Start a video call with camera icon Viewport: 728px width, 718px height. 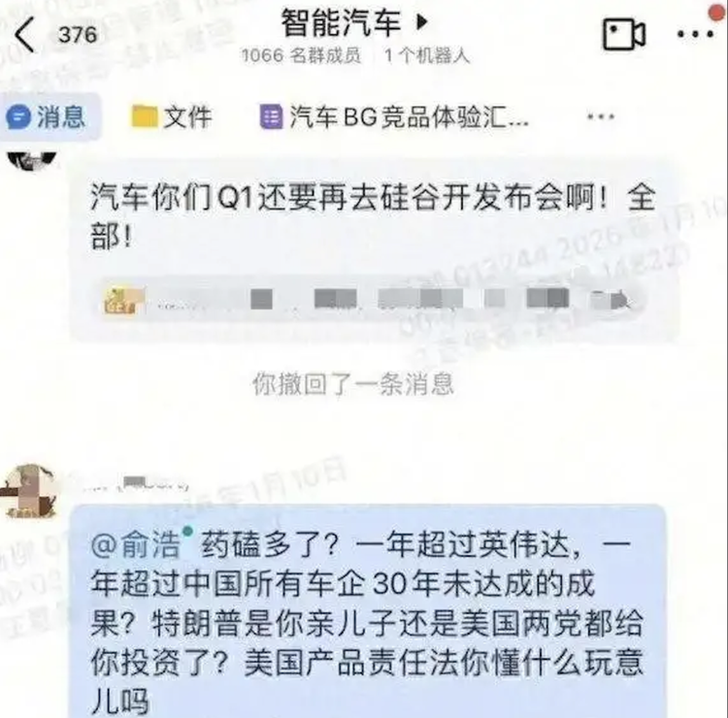click(x=623, y=34)
